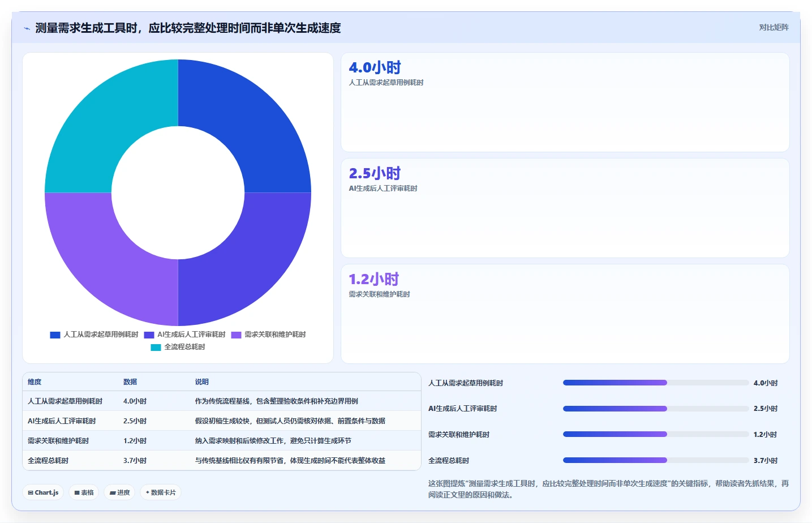Click the 维度 column header
The height and width of the screenshot is (523, 812).
point(35,382)
